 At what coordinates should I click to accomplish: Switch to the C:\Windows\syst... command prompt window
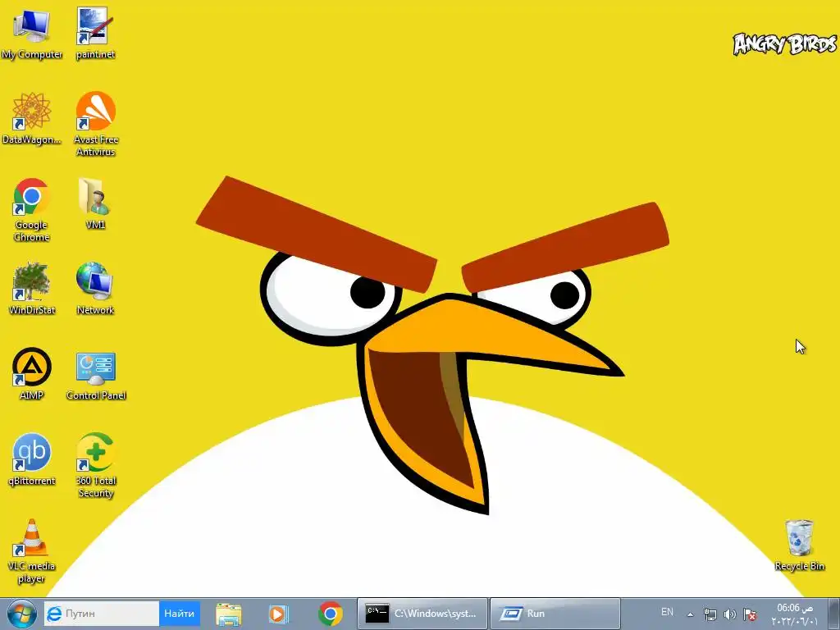point(422,614)
